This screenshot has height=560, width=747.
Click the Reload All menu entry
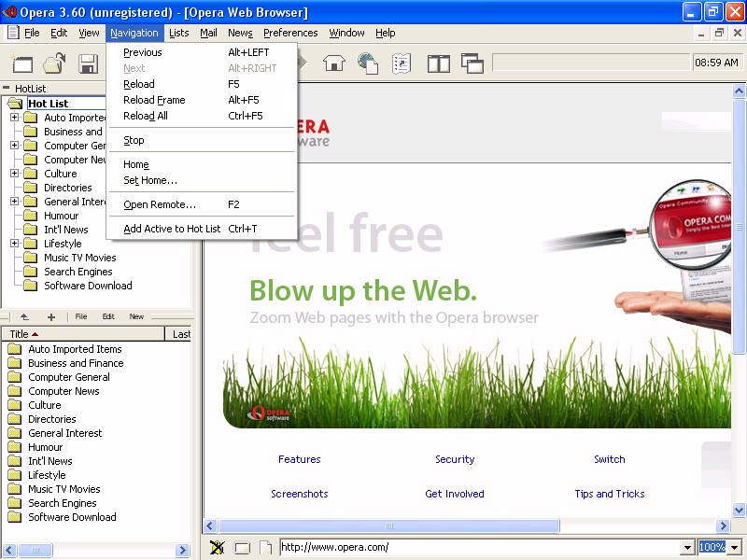coord(203,116)
